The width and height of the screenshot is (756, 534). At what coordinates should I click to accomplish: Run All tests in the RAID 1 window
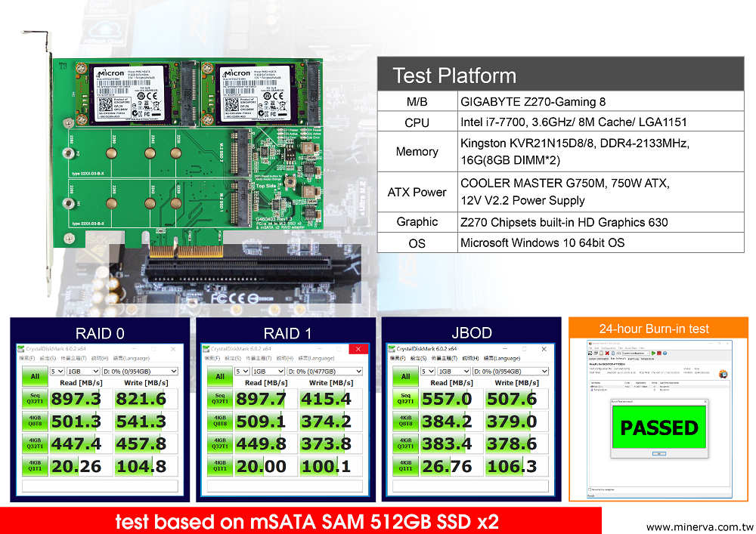pos(220,376)
